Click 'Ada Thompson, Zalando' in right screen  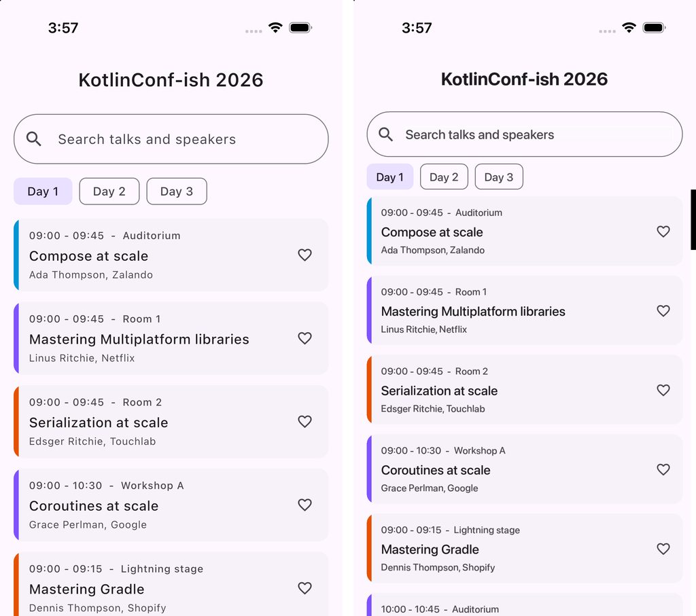(x=433, y=250)
